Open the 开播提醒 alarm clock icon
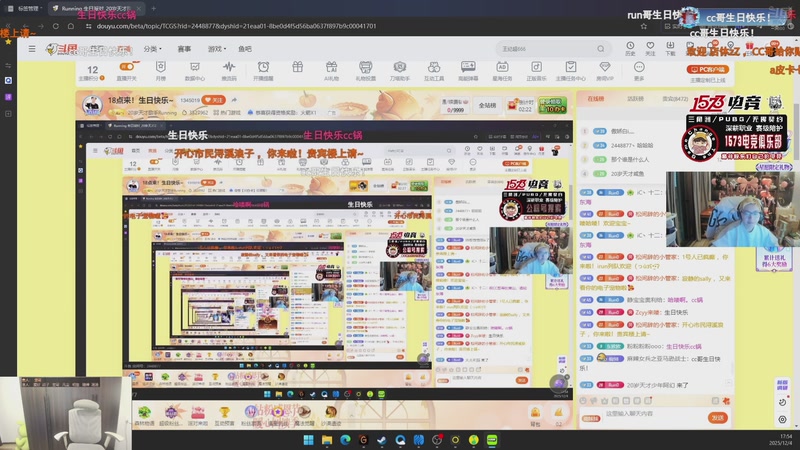This screenshot has width=800, height=450. pyautogui.click(x=263, y=71)
